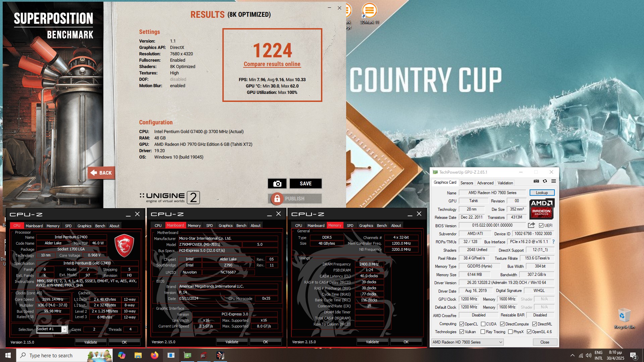Click the ENG INTL language indicator
644x362 pixels.
(x=599, y=355)
